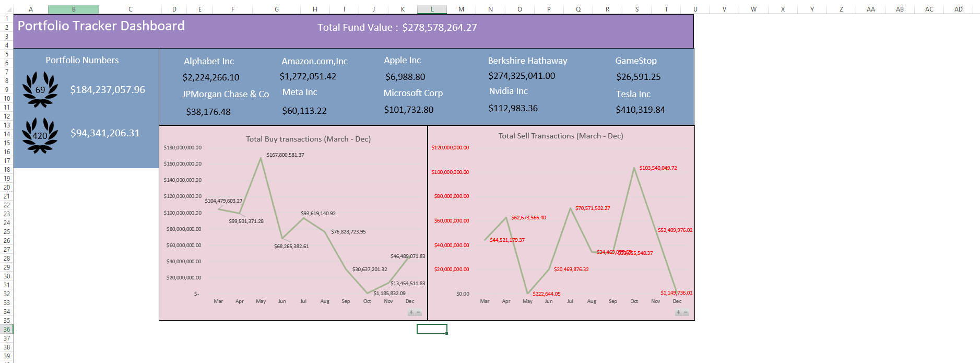This screenshot has width=980, height=363.
Task: Select column B header
Action: tap(74, 9)
